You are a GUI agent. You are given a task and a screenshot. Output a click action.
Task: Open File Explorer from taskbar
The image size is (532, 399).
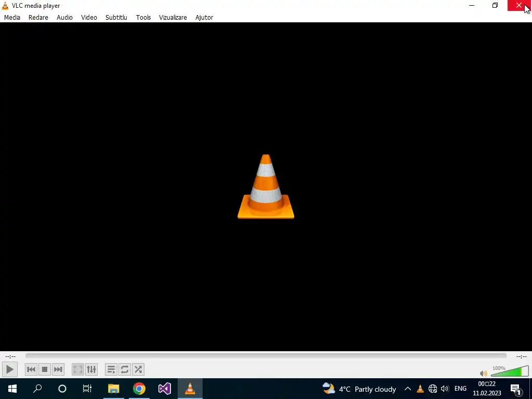tap(114, 389)
